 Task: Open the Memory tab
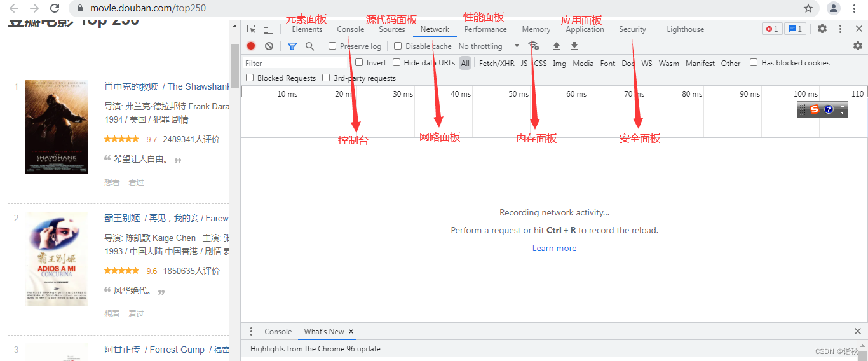(536, 29)
